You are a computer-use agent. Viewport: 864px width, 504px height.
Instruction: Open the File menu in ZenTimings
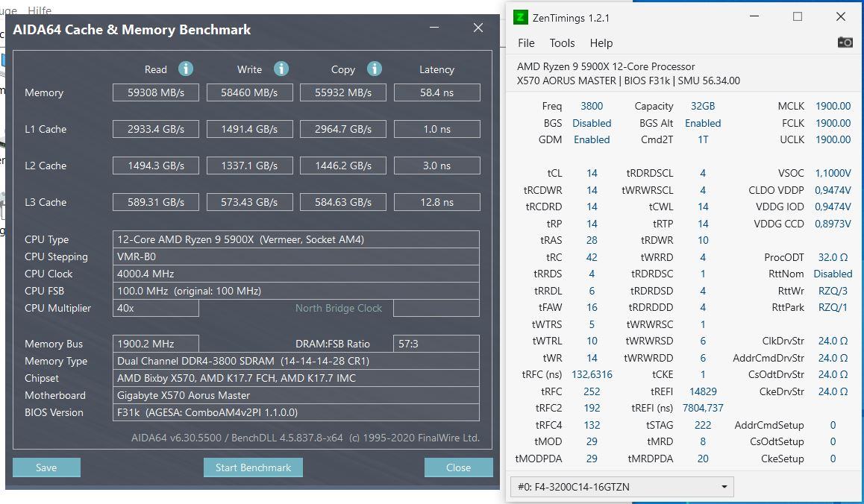coord(526,43)
